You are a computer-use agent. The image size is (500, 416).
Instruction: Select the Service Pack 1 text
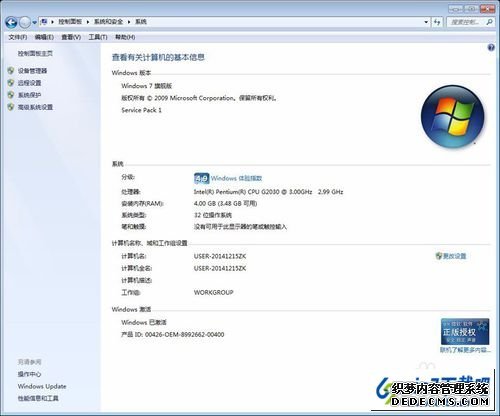point(141,110)
